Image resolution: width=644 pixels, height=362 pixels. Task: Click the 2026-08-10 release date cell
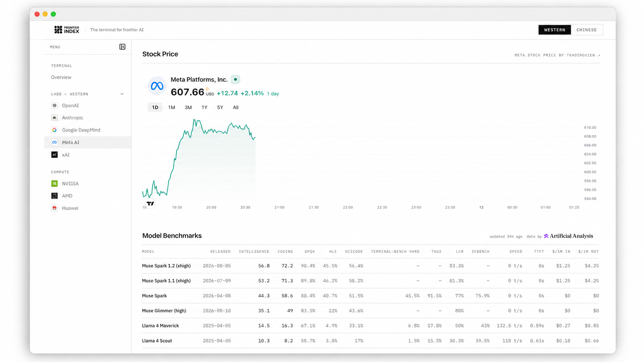tap(217, 311)
